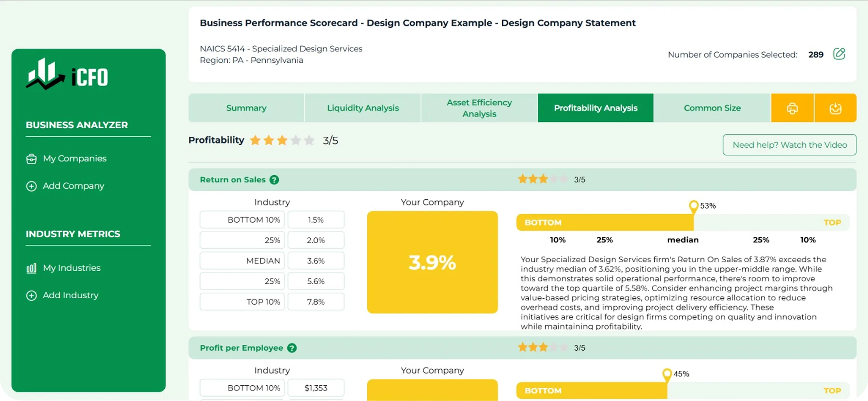Click the 53% percentile pin marker

[x=693, y=207]
